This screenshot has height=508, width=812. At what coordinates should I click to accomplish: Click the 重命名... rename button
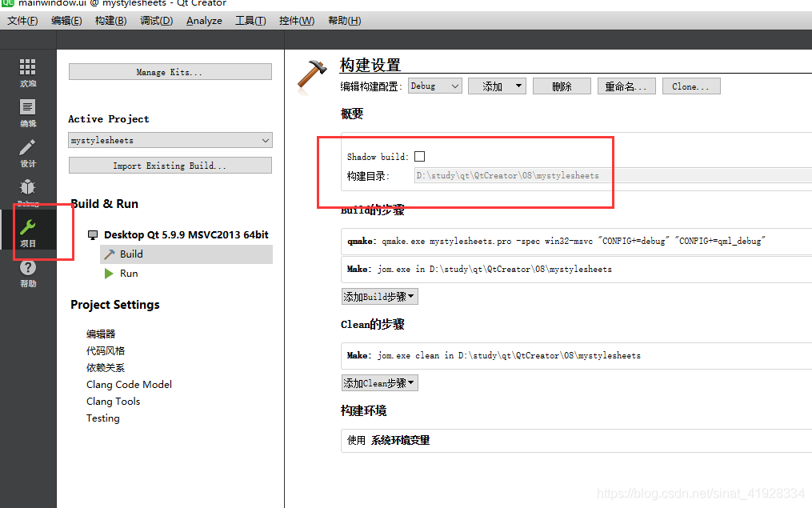pyautogui.click(x=626, y=86)
